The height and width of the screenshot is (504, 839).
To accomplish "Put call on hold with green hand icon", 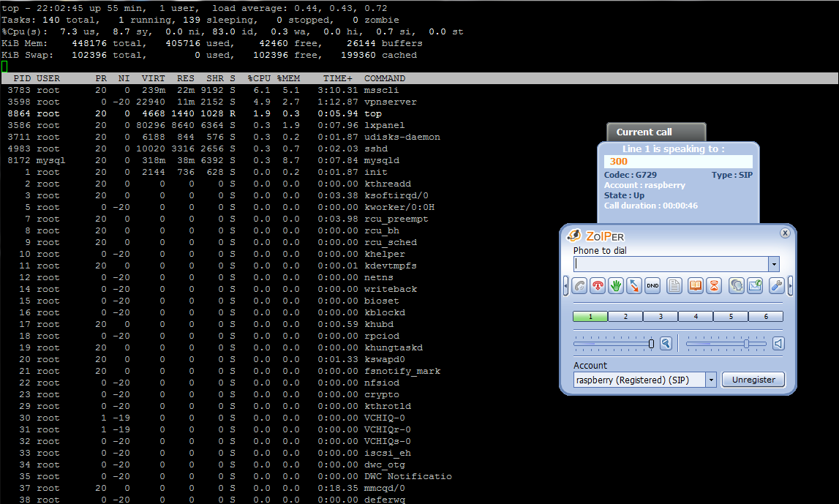I will tap(616, 286).
